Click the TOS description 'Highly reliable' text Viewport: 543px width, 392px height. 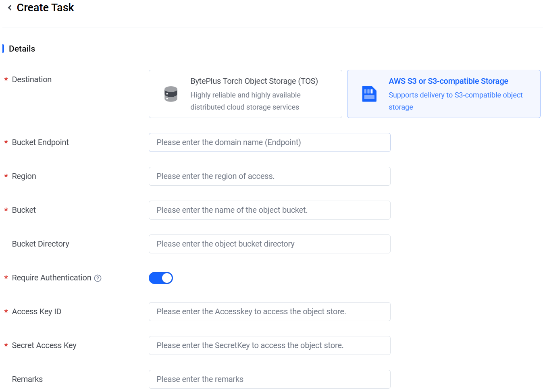pyautogui.click(x=245, y=95)
